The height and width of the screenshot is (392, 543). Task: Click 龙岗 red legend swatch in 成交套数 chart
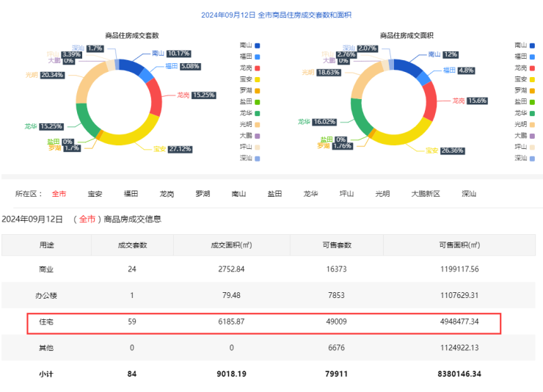tap(257, 68)
